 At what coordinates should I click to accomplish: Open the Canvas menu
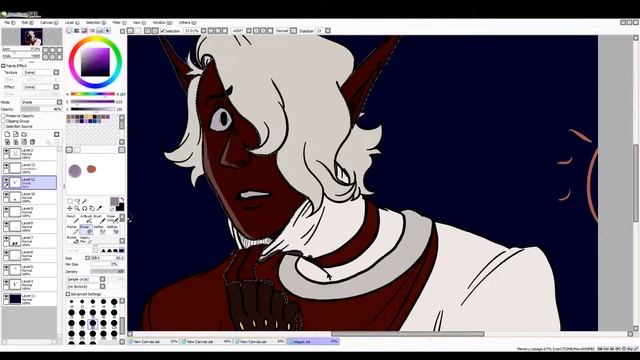pos(49,22)
